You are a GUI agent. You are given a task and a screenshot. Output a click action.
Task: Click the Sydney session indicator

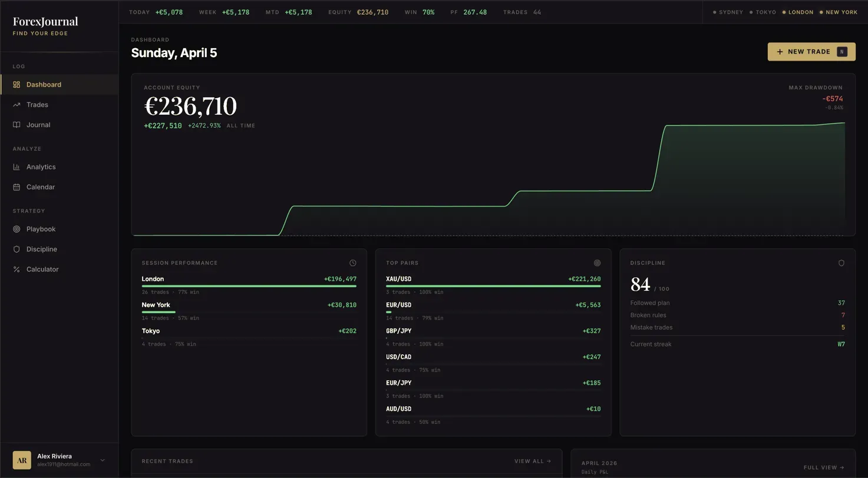(728, 12)
